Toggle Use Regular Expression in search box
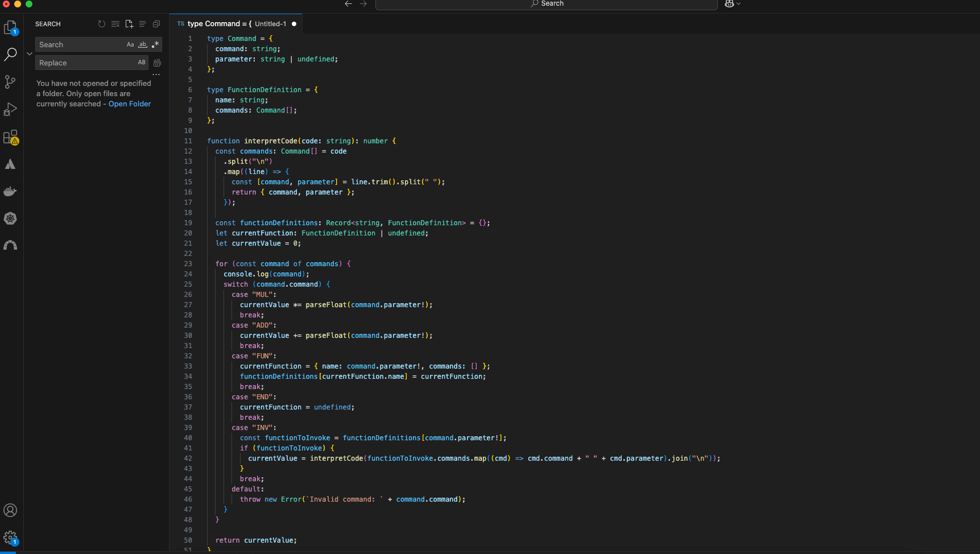Screen dimensions: 980x554 [155, 44]
